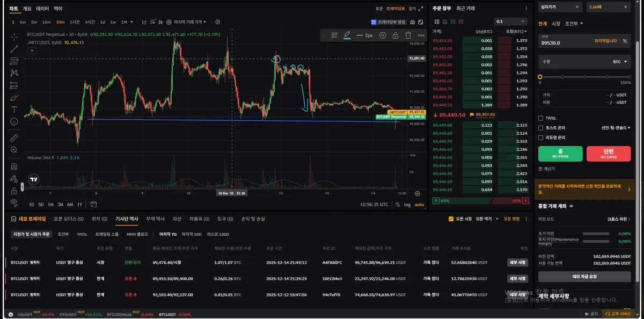Show the combined buy/sell order book view
Image resolution: width=644 pixels, height=319 pixels.
(436, 21)
